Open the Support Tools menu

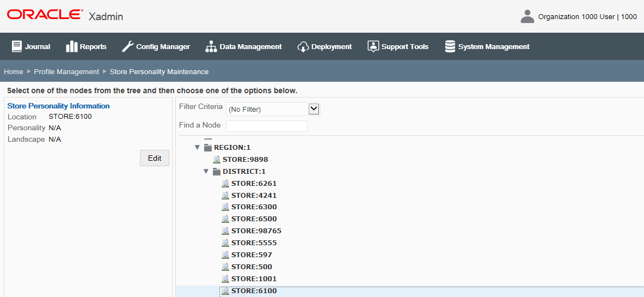tap(398, 46)
